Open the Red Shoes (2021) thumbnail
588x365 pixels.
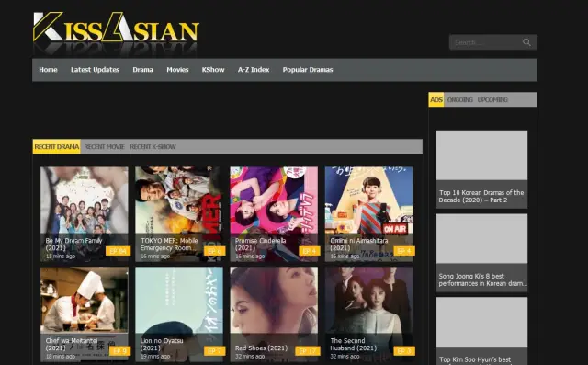pyautogui.click(x=274, y=314)
